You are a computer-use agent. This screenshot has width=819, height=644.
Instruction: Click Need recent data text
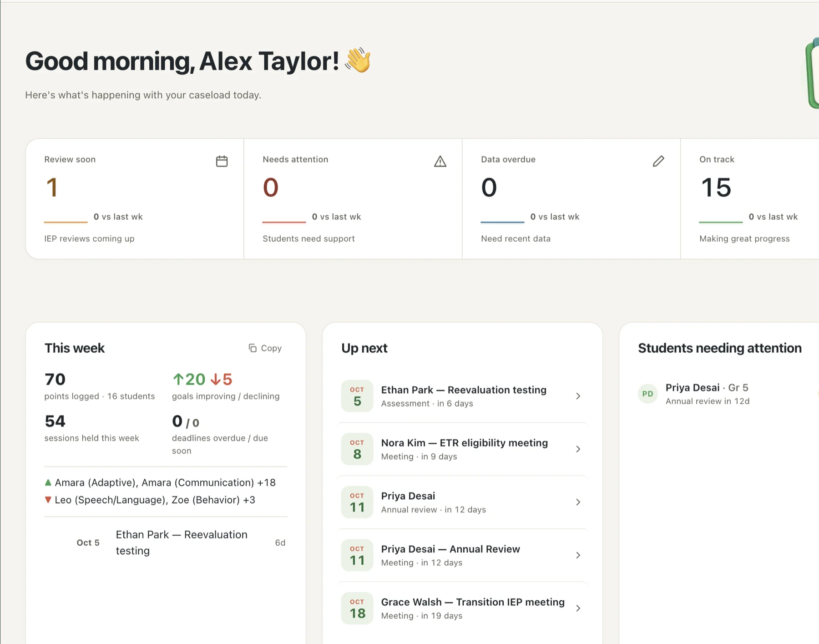(516, 238)
